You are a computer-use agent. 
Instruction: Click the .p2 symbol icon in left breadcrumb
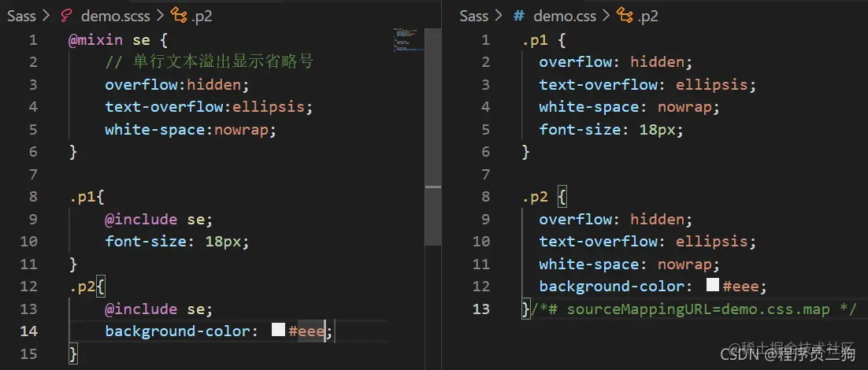click(x=179, y=16)
